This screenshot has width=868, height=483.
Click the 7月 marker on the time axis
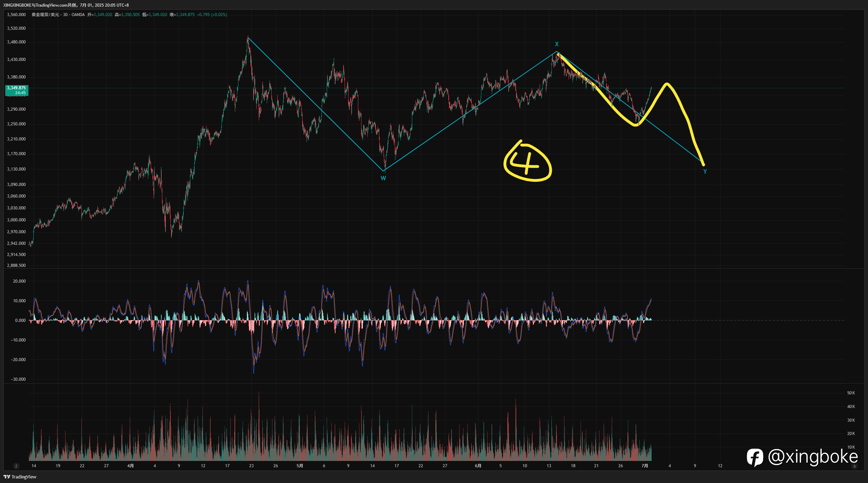(x=645, y=466)
